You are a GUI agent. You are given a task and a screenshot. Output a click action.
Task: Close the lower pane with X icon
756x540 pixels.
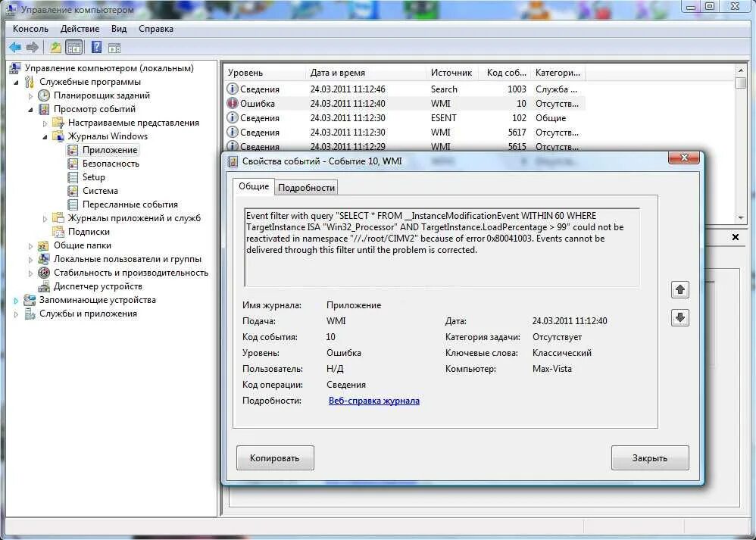[736, 237]
